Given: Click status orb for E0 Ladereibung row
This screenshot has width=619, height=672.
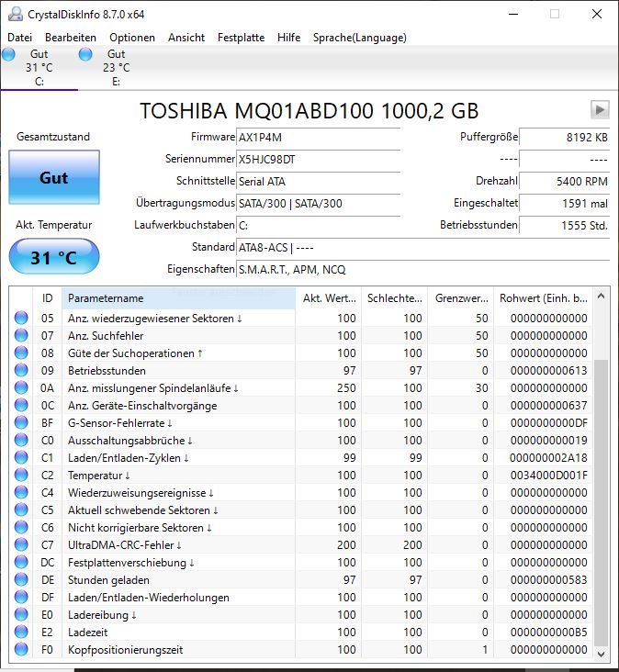Looking at the screenshot, I should pyautogui.click(x=21, y=614).
